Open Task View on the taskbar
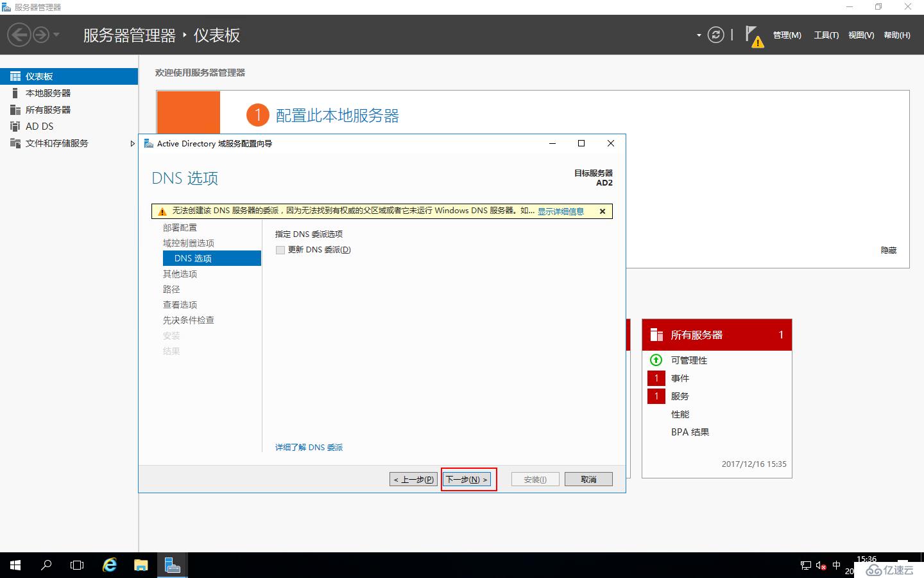The height and width of the screenshot is (578, 924). 77,565
